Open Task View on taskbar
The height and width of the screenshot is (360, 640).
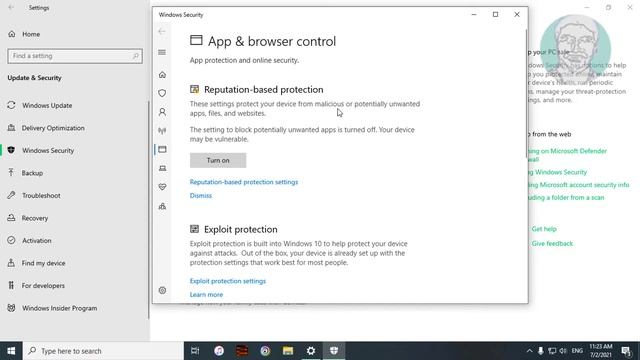195,351
